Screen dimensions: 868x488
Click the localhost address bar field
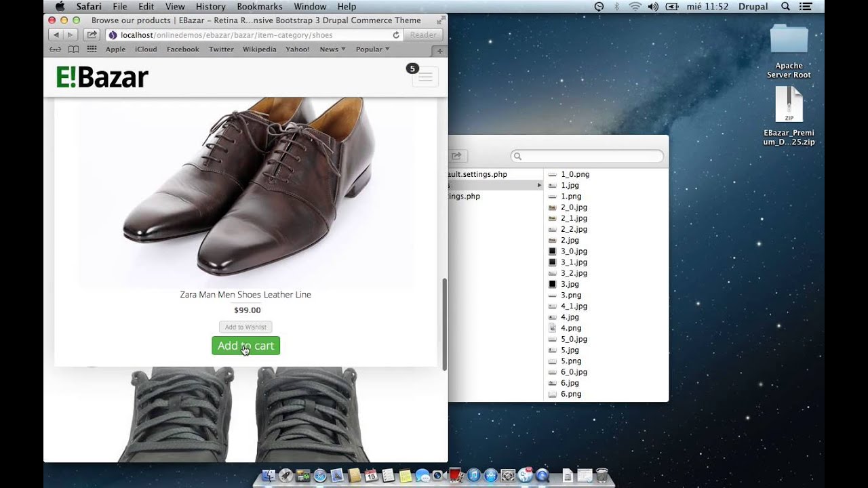coord(254,35)
